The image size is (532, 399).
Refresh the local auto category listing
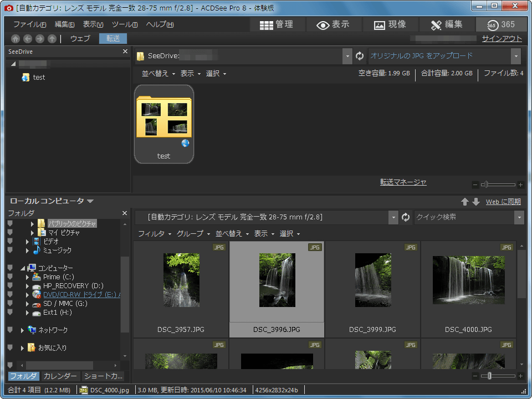406,217
